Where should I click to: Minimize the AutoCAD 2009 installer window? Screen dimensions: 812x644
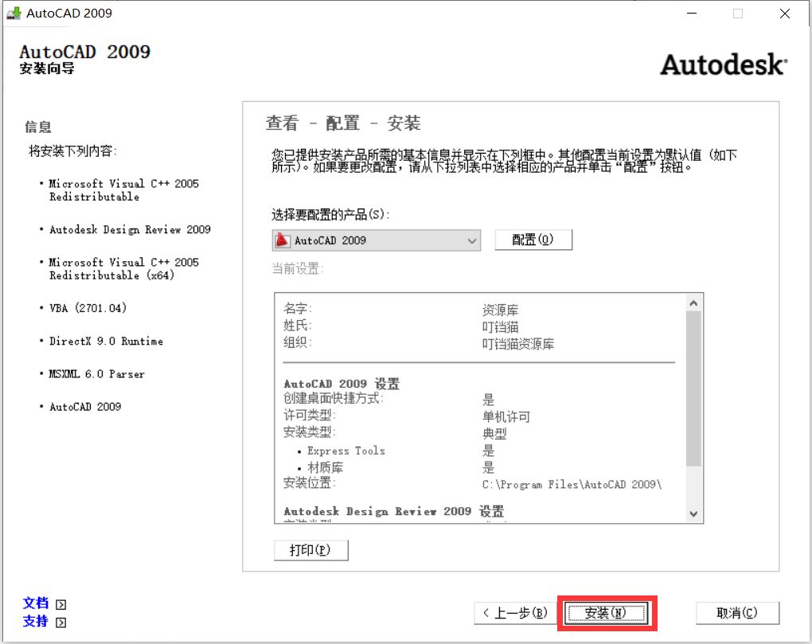[x=691, y=14]
